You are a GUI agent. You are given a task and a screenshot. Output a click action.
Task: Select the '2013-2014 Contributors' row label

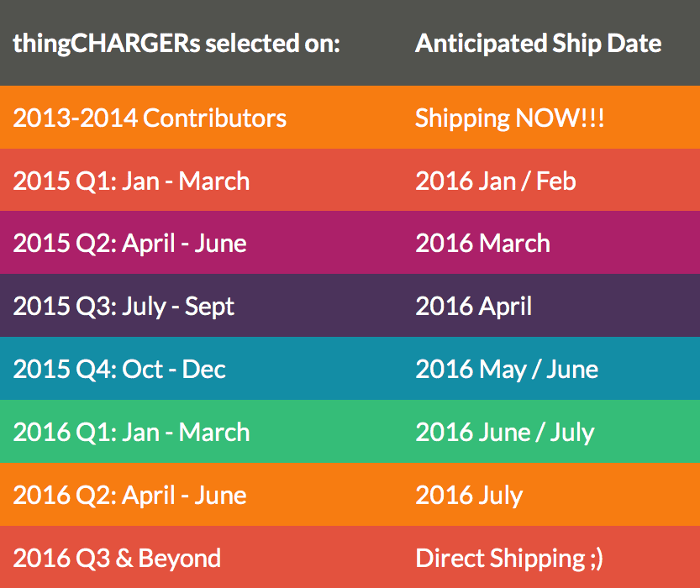150,118
